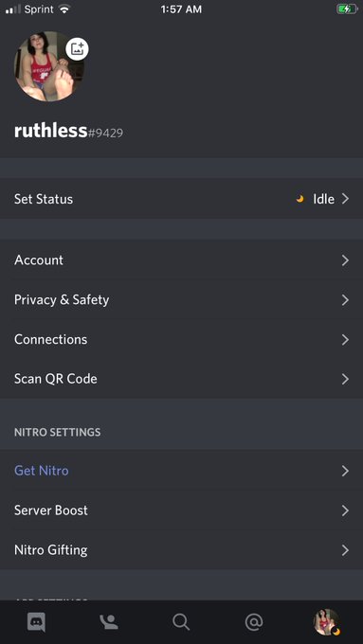
Task: Tap the change avatar image icon
Action: [x=78, y=49]
